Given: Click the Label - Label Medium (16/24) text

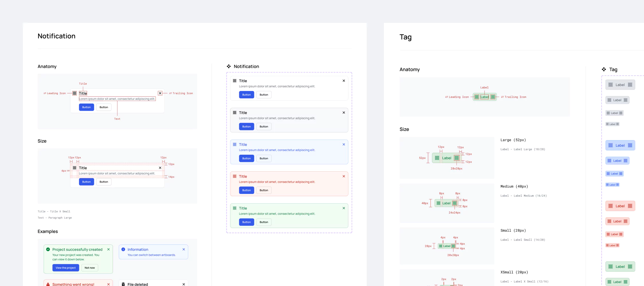Looking at the screenshot, I should [524, 196].
